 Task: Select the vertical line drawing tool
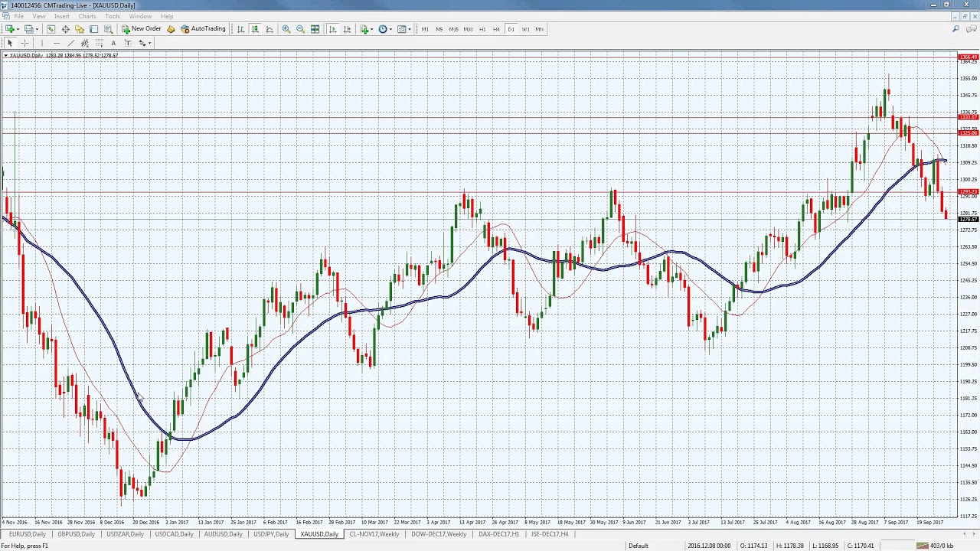tap(42, 43)
